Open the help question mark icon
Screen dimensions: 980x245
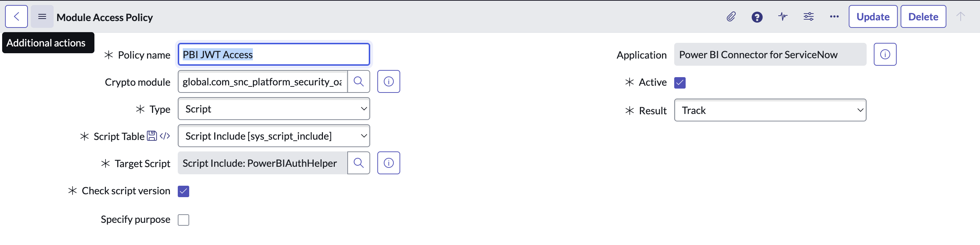tap(757, 17)
